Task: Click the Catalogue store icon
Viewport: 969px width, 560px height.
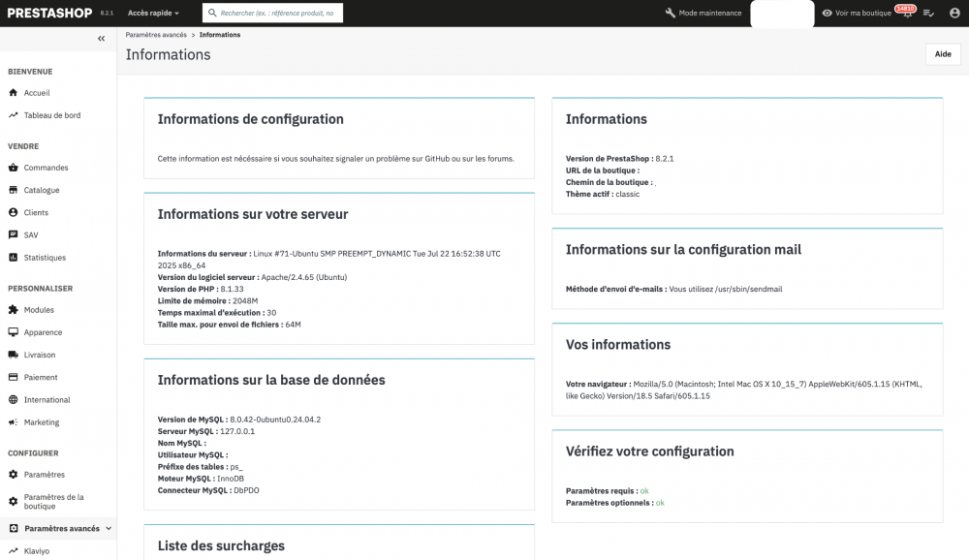Action: coord(13,190)
